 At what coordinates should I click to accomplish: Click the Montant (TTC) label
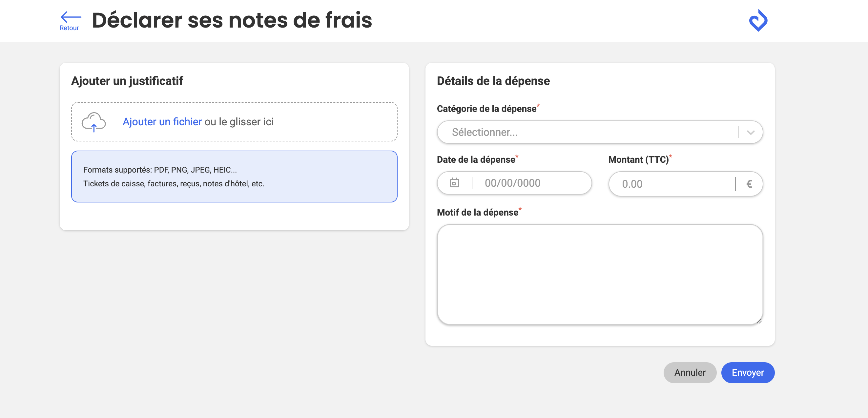click(x=638, y=159)
